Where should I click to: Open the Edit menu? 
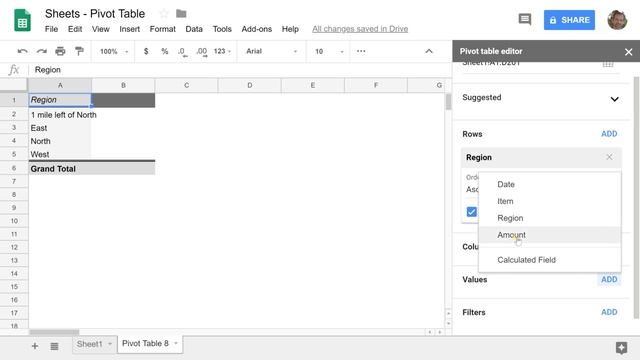(x=75, y=29)
